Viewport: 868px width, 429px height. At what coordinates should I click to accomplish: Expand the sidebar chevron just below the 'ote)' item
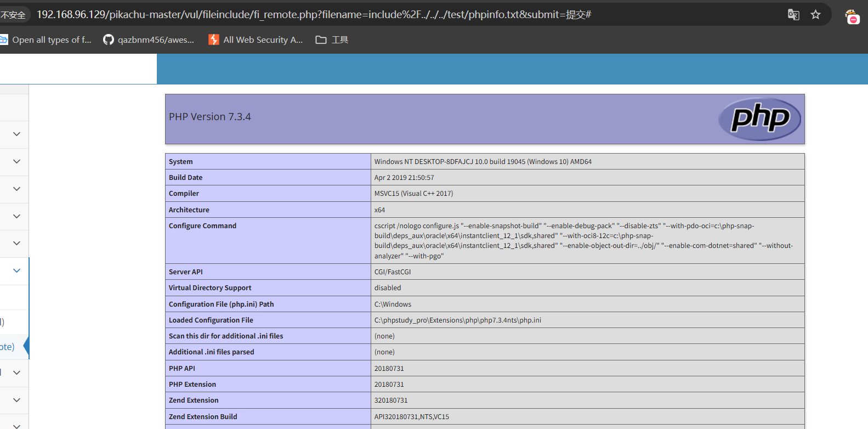16,372
